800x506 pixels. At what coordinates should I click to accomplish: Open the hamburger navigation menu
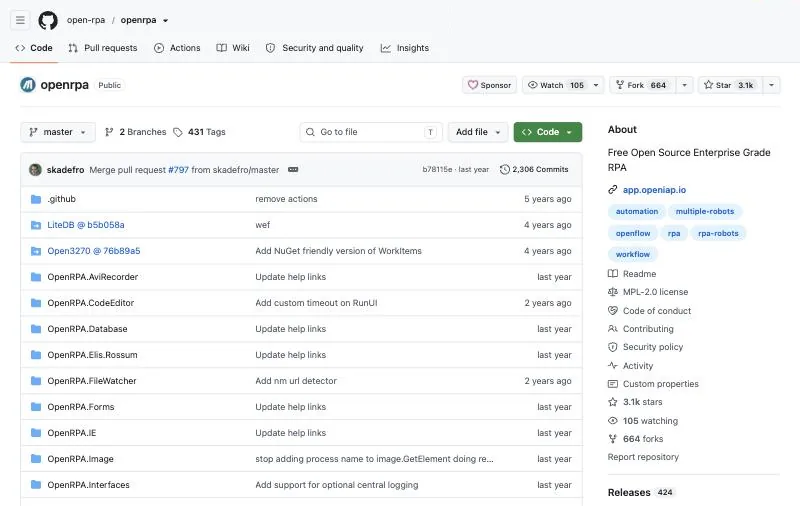click(20, 20)
